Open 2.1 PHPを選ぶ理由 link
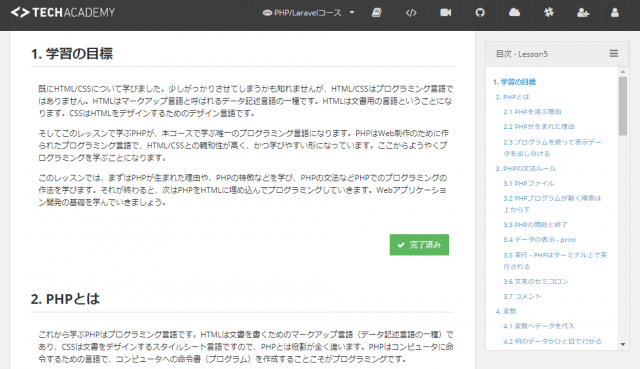 coord(532,112)
